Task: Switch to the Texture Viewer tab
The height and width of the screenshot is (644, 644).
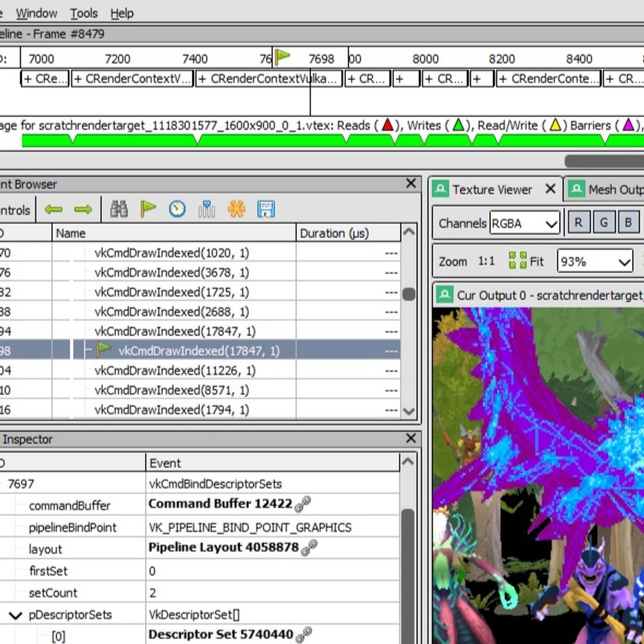Action: [x=495, y=189]
